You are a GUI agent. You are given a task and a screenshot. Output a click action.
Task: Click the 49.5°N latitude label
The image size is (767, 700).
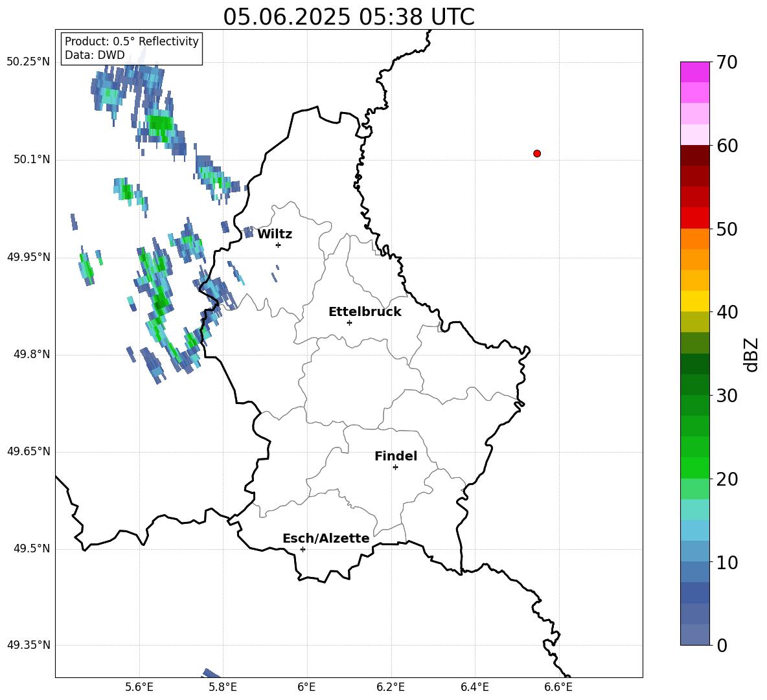coord(32,548)
